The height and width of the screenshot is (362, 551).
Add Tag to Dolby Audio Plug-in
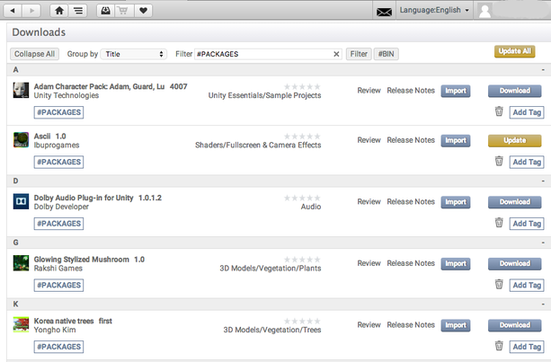pos(527,224)
